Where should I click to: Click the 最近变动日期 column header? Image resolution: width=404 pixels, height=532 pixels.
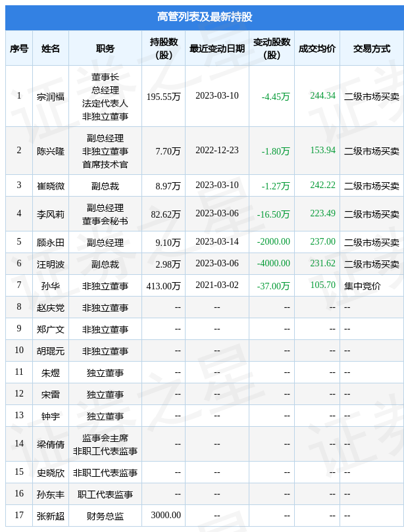click(x=217, y=49)
